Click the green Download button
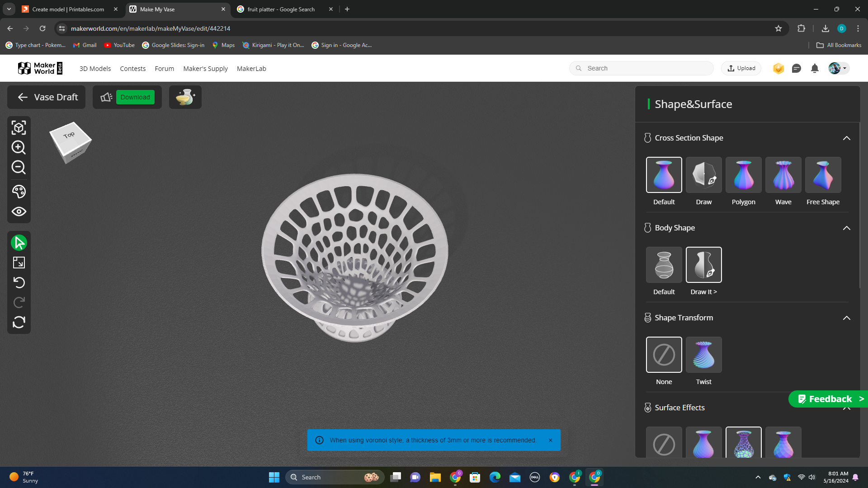 point(135,97)
